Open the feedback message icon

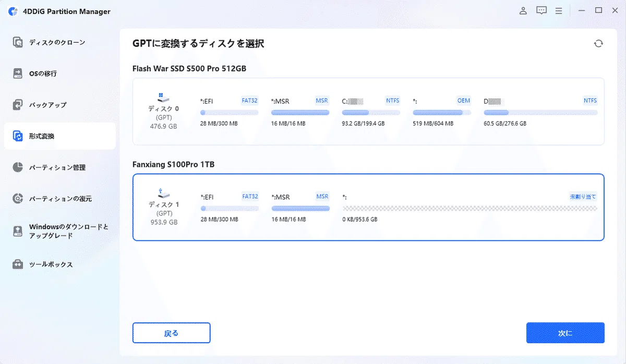(541, 10)
